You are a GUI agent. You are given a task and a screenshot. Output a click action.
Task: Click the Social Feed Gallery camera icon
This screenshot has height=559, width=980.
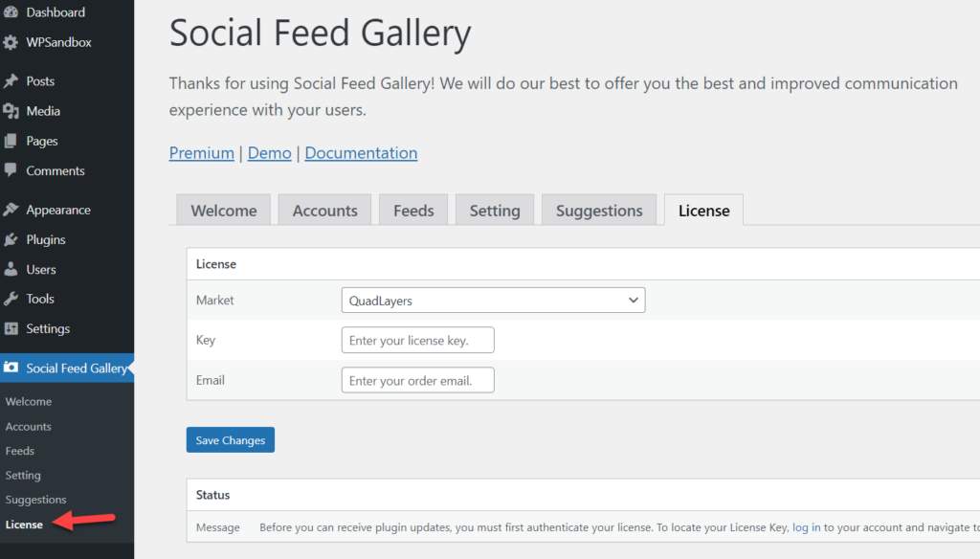coord(11,367)
